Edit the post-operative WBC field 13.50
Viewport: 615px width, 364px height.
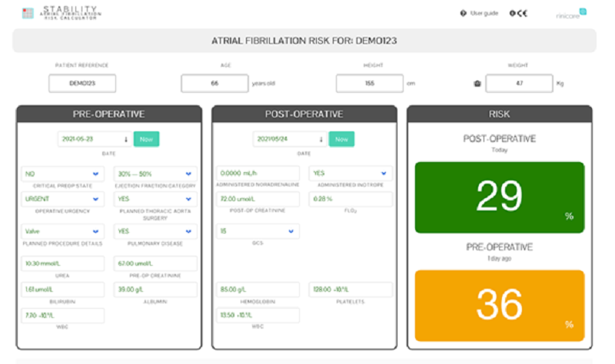258,315
